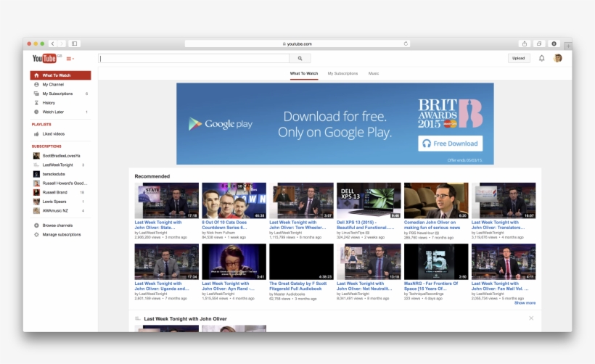Click the Master Audiobooks channel name
Screen dimensions: 595x364
(290, 294)
